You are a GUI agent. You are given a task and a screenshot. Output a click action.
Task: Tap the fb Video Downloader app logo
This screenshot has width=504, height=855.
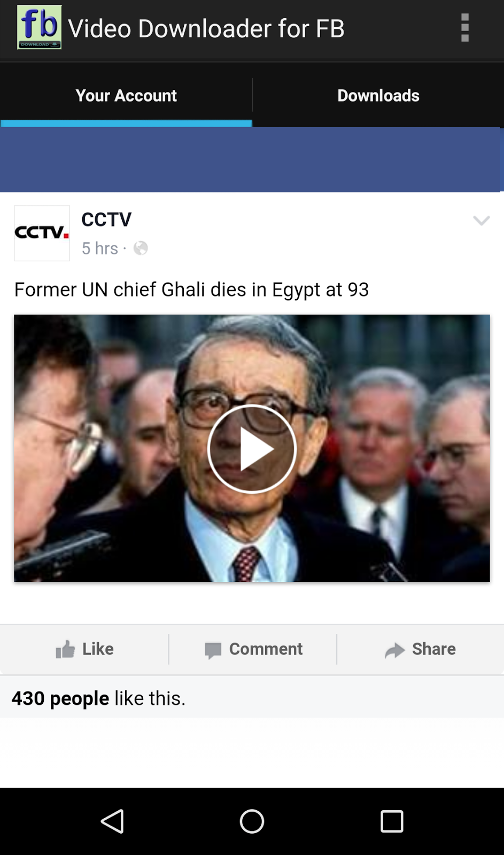[x=39, y=28]
